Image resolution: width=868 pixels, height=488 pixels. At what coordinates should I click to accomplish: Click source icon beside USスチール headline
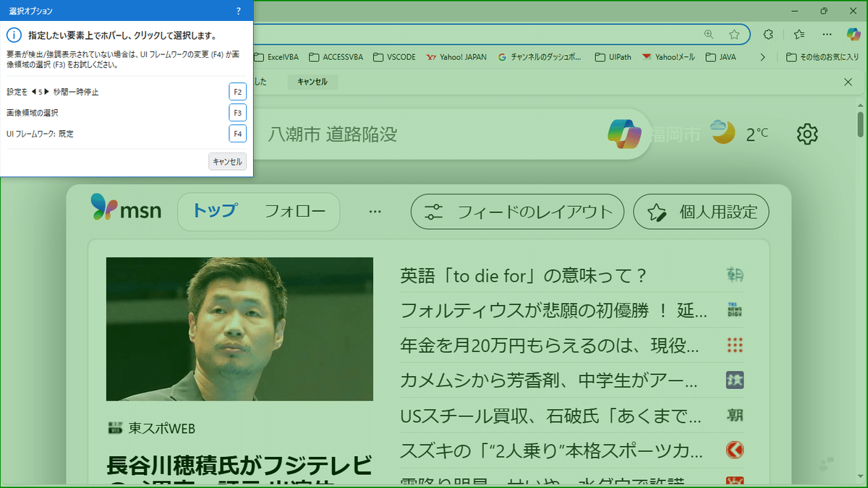[735, 416]
